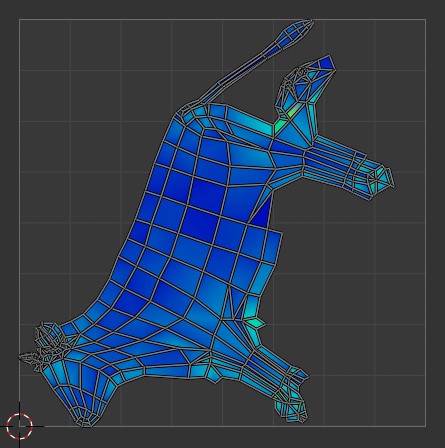Image resolution: width=445 pixels, height=448 pixels.
Task: Click the cyan face at bottom center edge
Action: 214,375
